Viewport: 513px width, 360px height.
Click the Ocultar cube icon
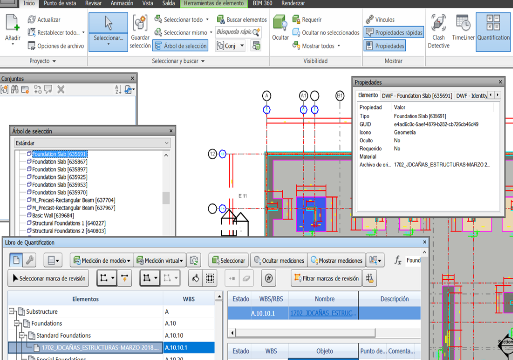(x=280, y=23)
